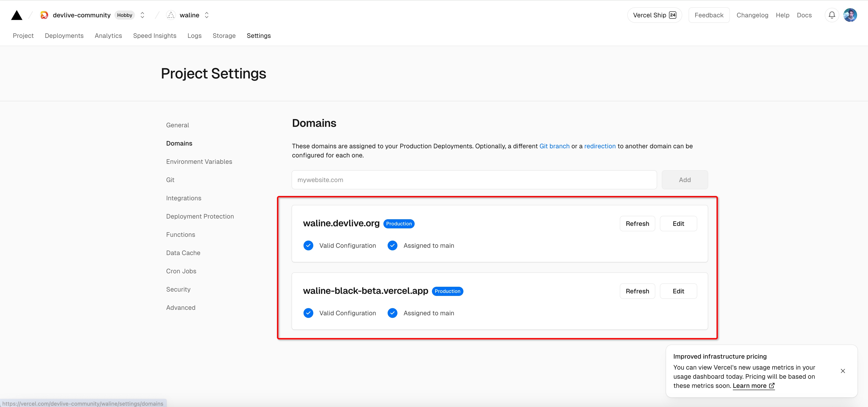868x407 pixels.
Task: Refresh the waline.devlive.org domain
Action: coord(637,224)
